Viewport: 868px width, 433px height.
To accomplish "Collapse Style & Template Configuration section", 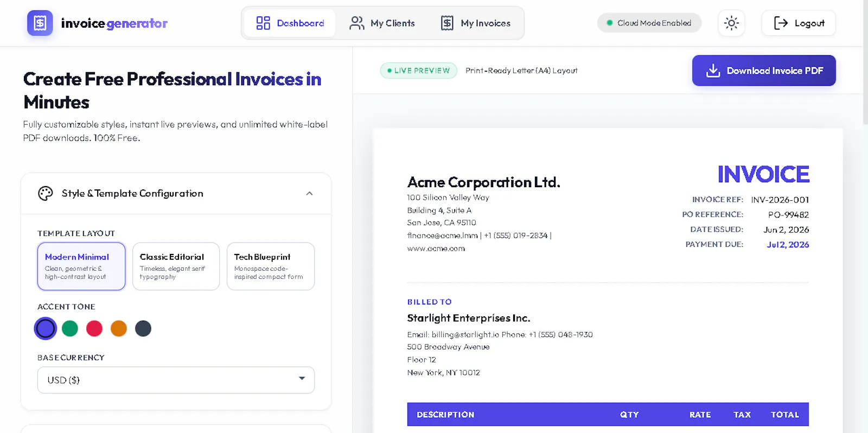I will point(309,193).
